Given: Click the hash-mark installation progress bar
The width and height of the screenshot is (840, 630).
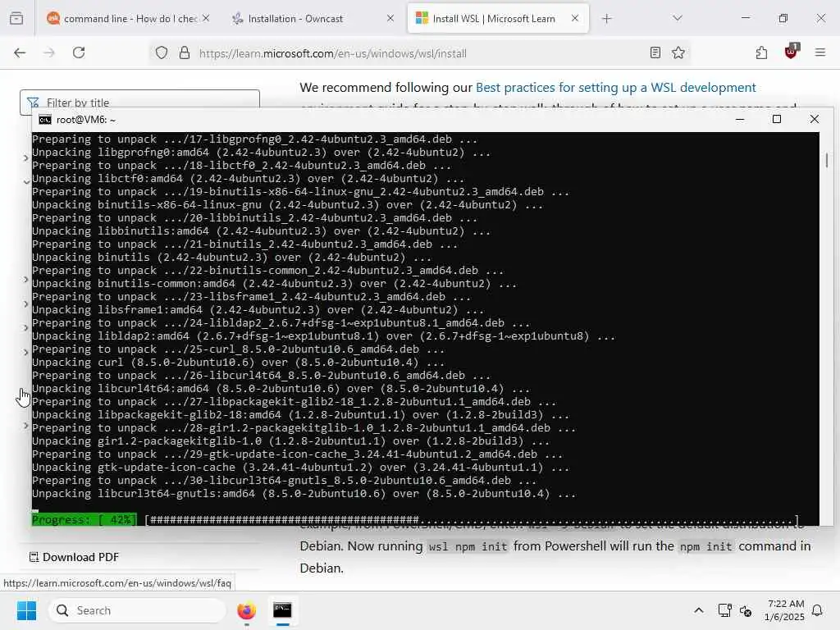Looking at the screenshot, I should (x=472, y=519).
